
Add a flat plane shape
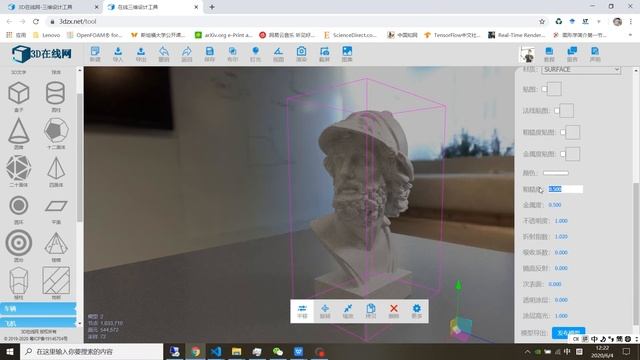56,206
